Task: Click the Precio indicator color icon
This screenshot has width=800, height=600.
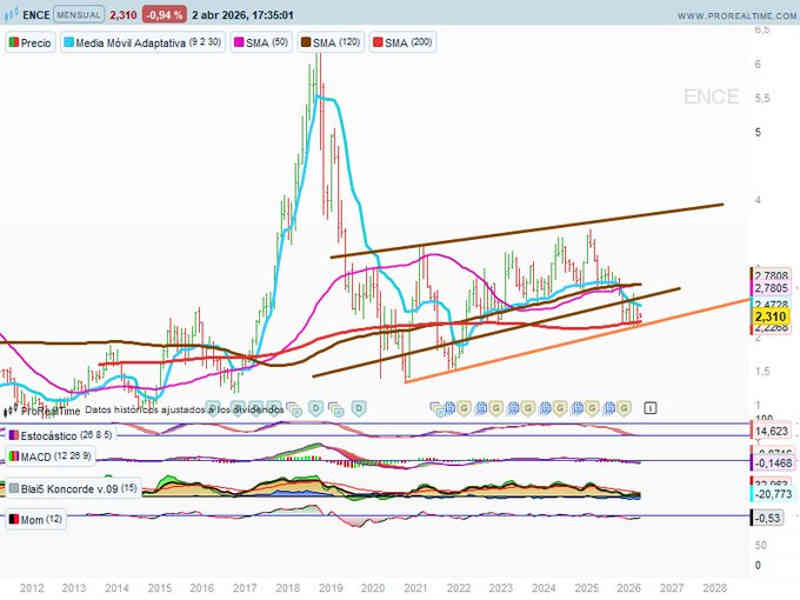Action: click(15, 44)
